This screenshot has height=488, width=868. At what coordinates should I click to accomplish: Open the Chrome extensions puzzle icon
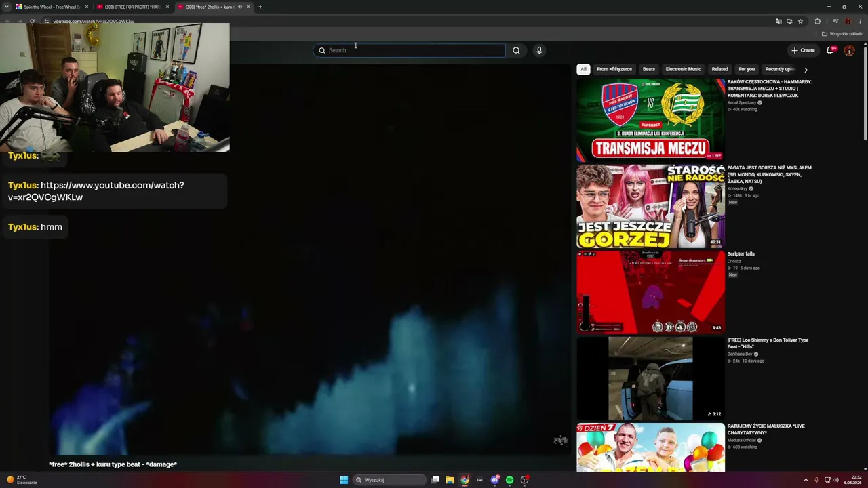point(817,21)
